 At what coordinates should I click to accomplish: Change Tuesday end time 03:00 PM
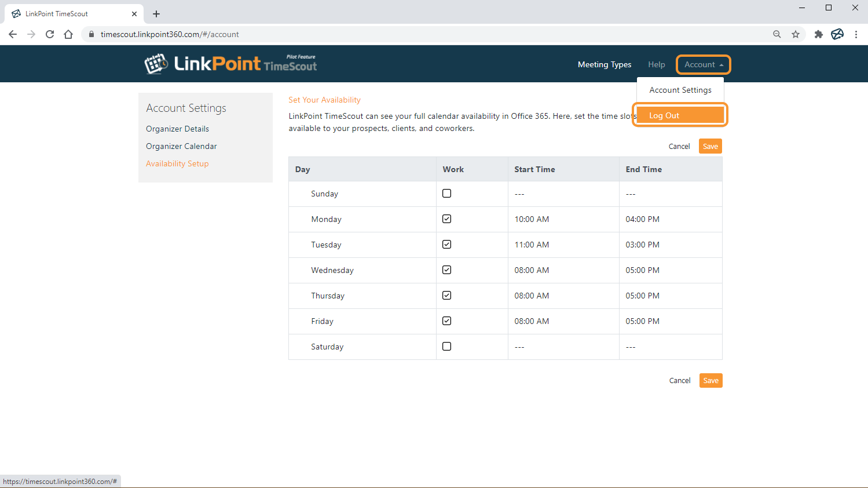tap(642, 245)
